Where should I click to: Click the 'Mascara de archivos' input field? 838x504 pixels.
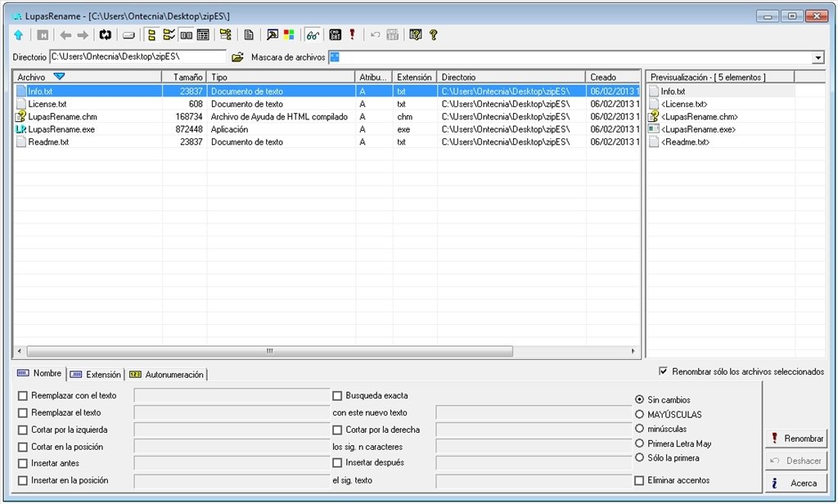point(570,57)
